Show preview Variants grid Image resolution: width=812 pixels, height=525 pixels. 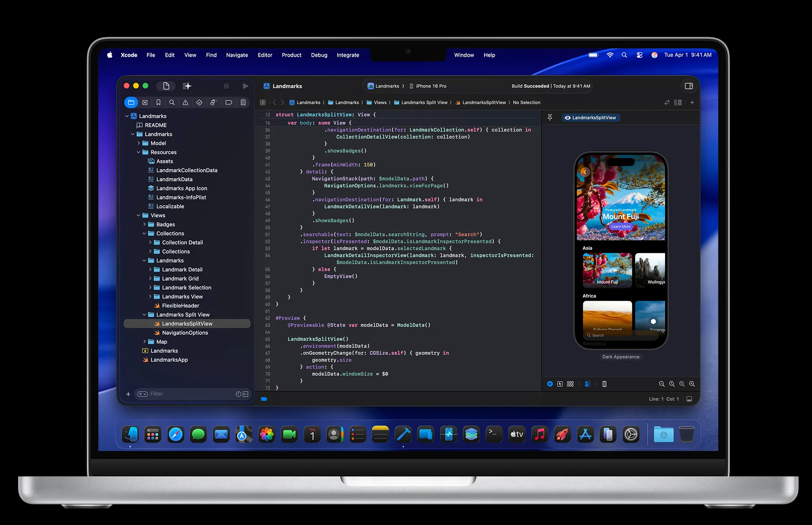[x=570, y=384]
